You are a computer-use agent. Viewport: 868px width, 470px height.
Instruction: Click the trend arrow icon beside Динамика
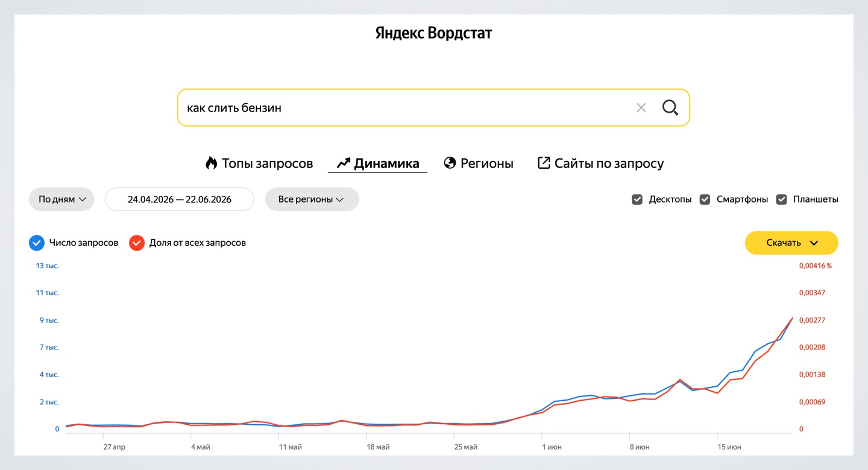[344, 163]
